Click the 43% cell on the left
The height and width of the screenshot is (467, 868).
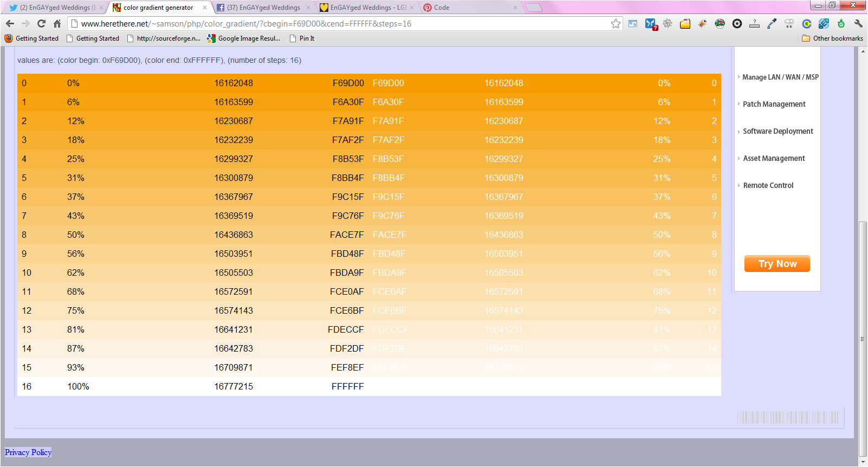pyautogui.click(x=76, y=216)
